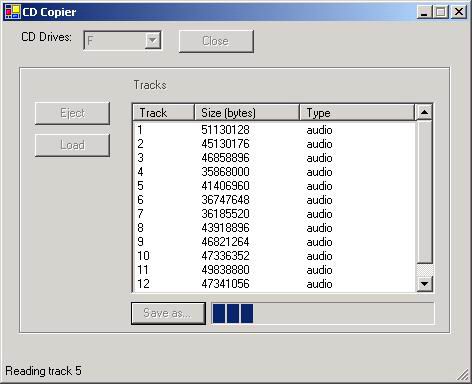Click the Load button
The image size is (472, 384).
(x=72, y=145)
